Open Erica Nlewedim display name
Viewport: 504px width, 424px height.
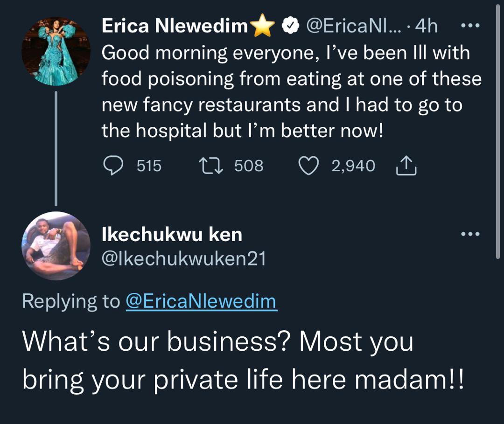[175, 26]
